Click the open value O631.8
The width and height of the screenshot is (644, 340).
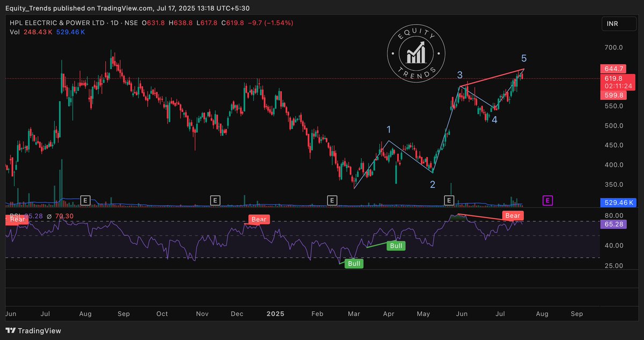coord(153,23)
